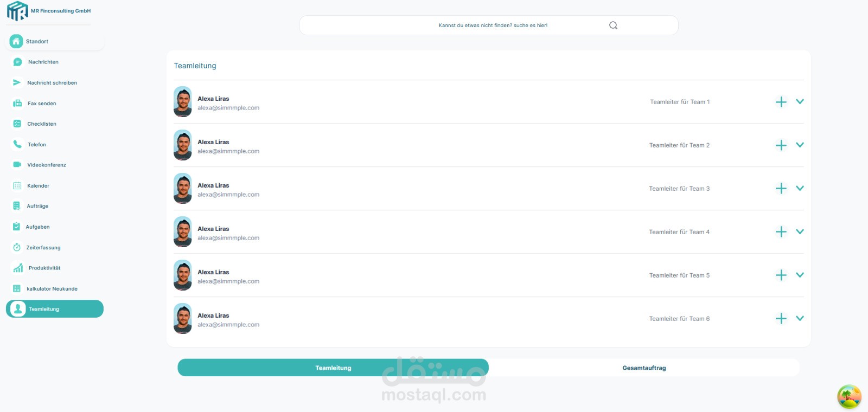
Task: Click the kalkulator Neukunde calculator icon
Action: coord(17,288)
